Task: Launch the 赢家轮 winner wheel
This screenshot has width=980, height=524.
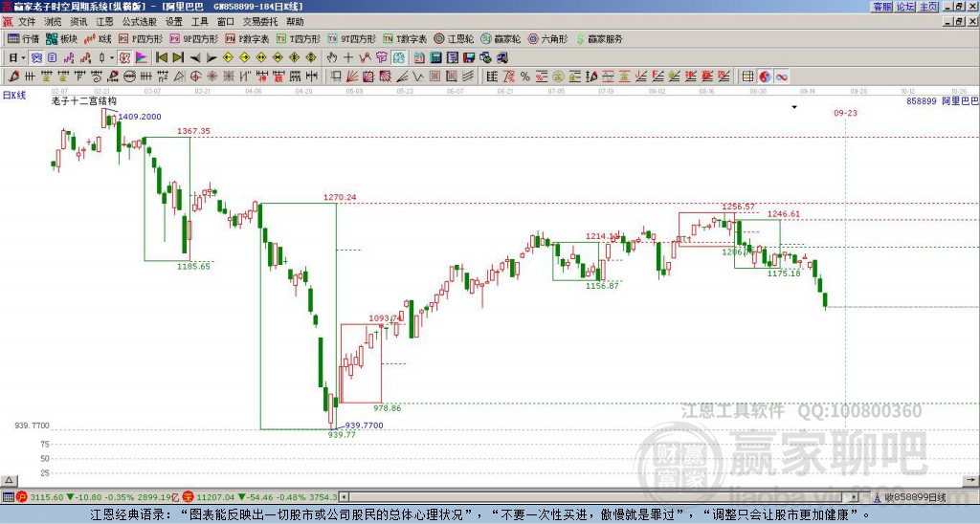Action: pyautogui.click(x=501, y=38)
